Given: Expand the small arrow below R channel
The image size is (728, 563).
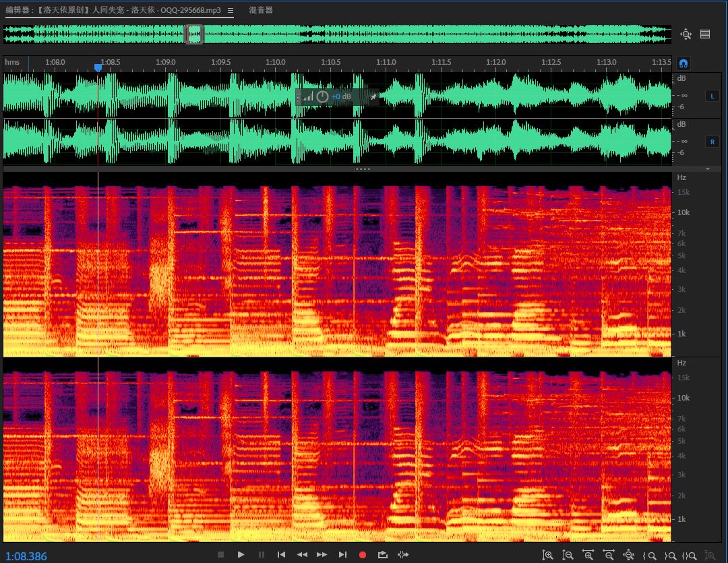Looking at the screenshot, I should [708, 169].
